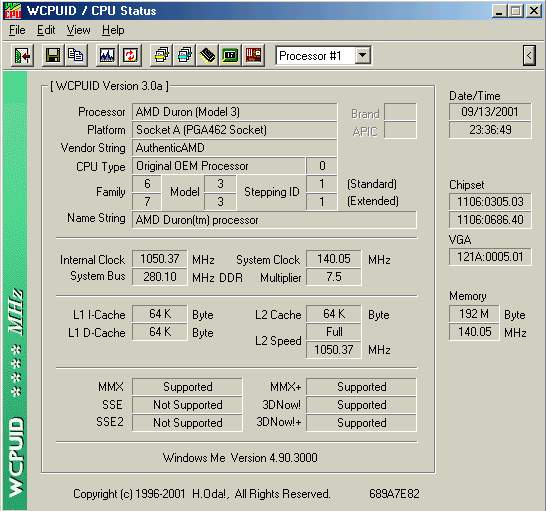546x511 pixels.
Task: Click the floppy disk save icon
Action: [53, 55]
